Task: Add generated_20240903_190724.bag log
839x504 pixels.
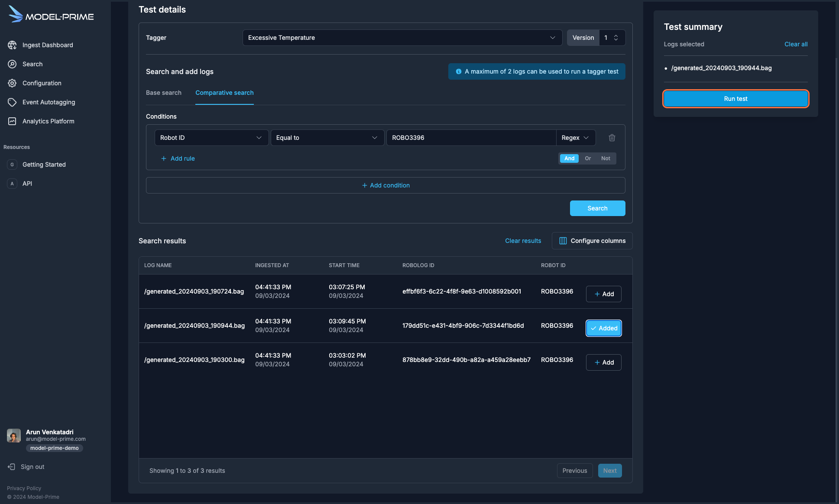Action: pos(604,294)
